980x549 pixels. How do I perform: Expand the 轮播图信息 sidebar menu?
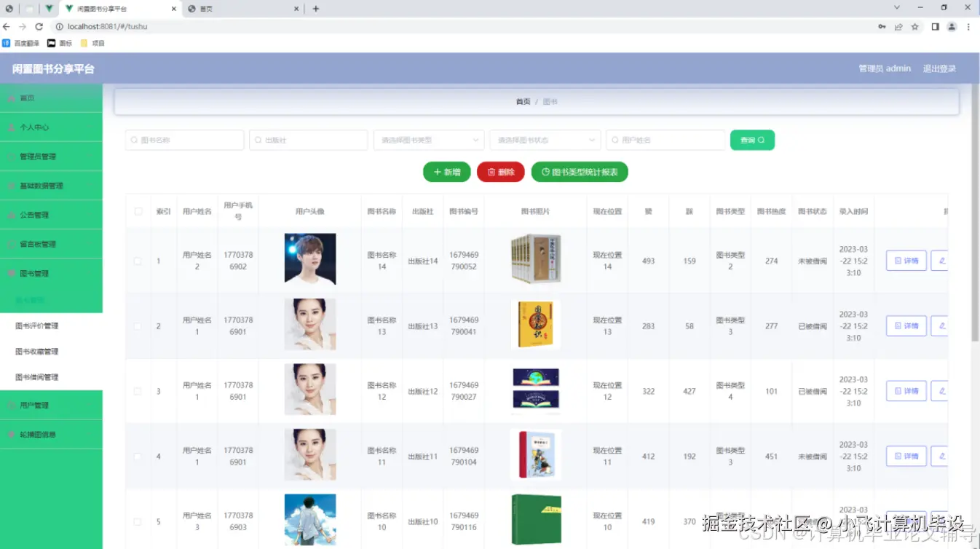pyautogui.click(x=51, y=434)
